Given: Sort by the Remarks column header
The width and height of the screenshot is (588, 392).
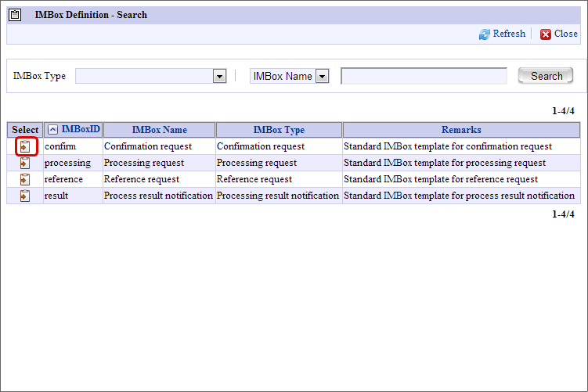Looking at the screenshot, I should click(461, 130).
